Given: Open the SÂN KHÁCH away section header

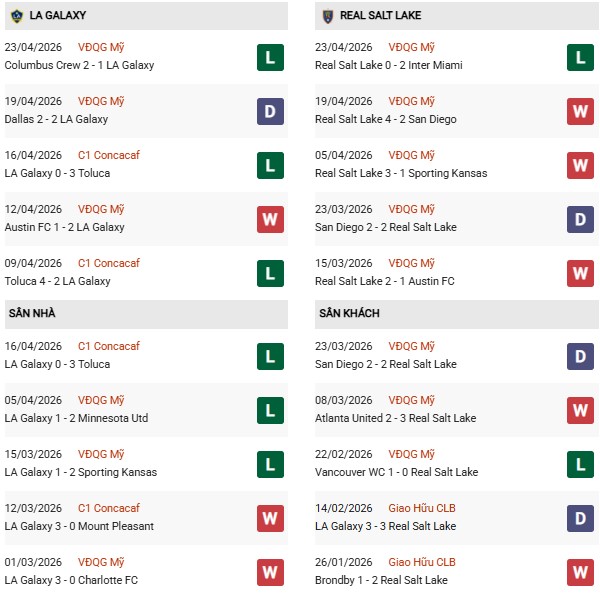Looking at the screenshot, I should pyautogui.click(x=349, y=314).
